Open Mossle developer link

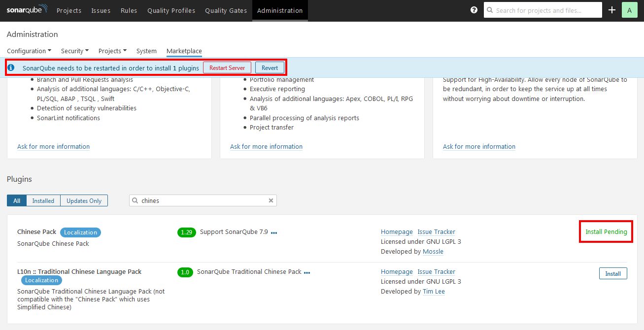tap(433, 251)
